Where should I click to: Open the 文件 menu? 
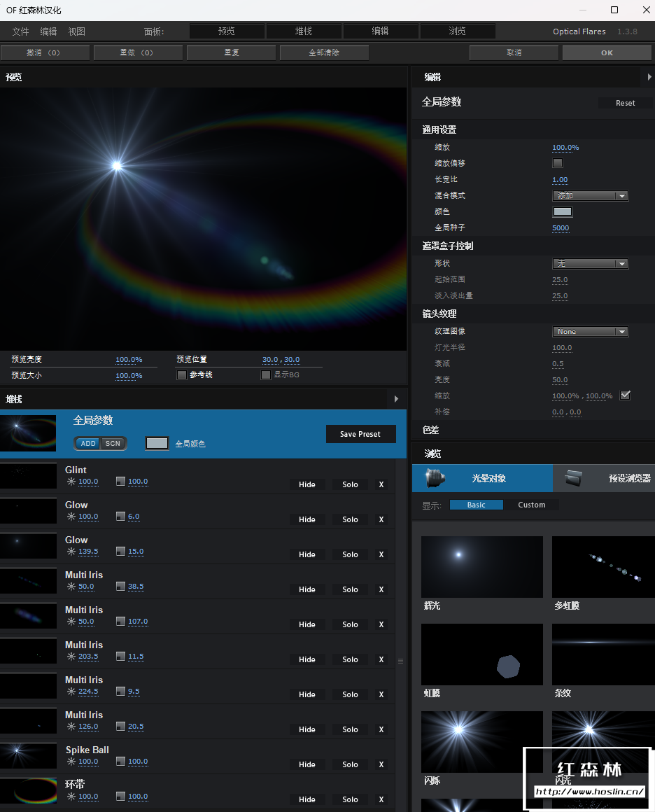pyautogui.click(x=21, y=31)
